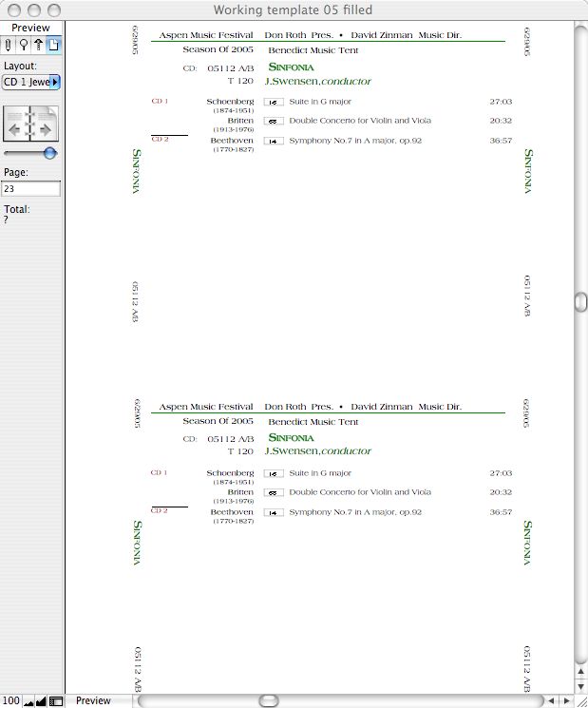This screenshot has width=588, height=708.
Task: Open the Layout pop-up menu CD 1 Jewe
Action: (30, 82)
